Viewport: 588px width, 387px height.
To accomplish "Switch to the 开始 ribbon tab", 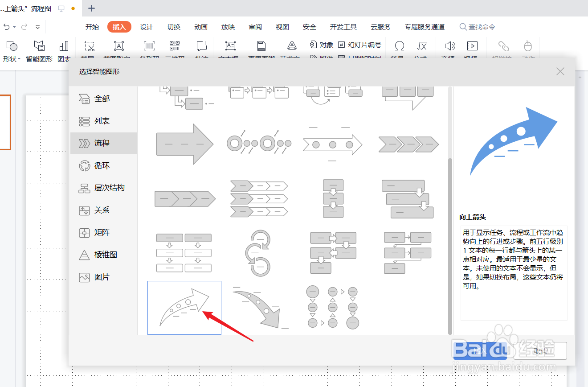I will pyautogui.click(x=92, y=27).
